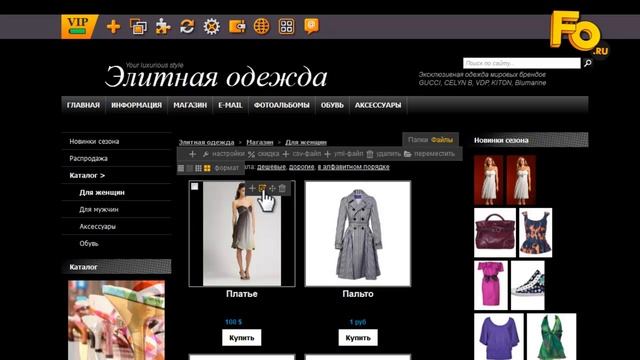Image resolution: width=640 pixels, height=360 pixels.
Task: Open 'настройки' with the wrench icon
Action: [223, 154]
